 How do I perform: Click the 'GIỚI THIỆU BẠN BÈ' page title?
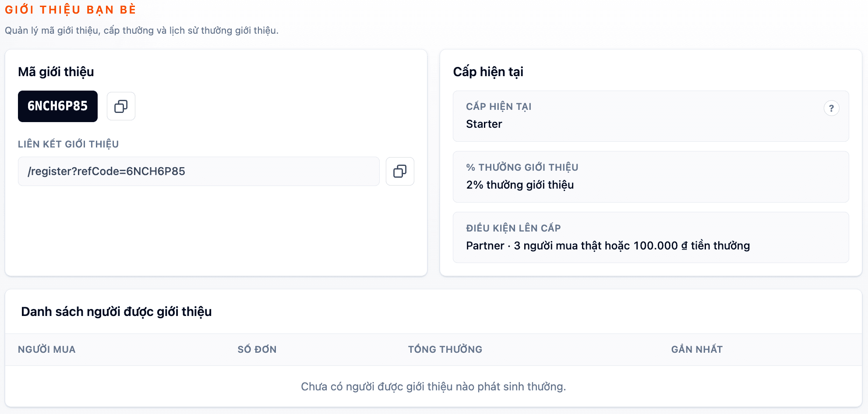pos(71,9)
